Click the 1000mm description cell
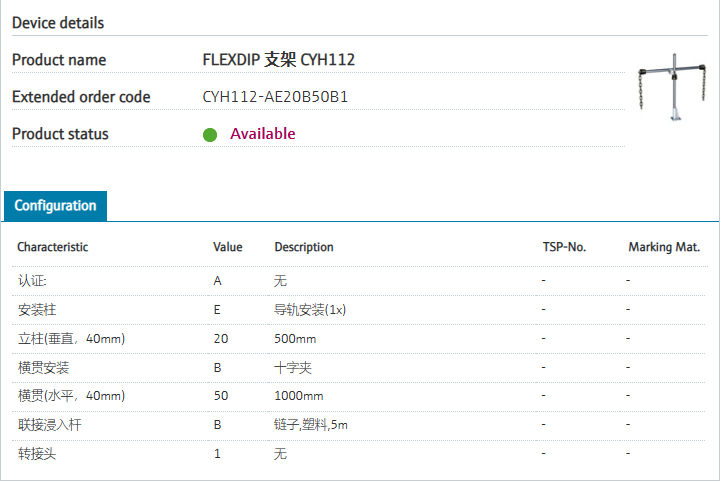This screenshot has height=482, width=721. (299, 397)
